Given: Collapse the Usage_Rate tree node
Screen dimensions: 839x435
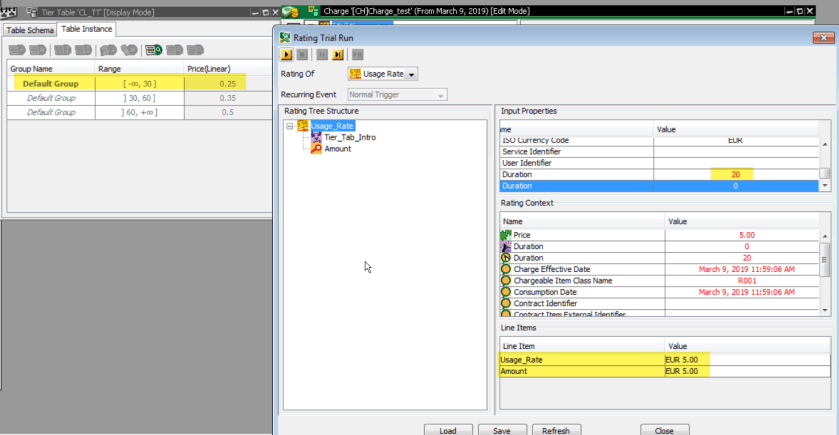Looking at the screenshot, I should [x=289, y=126].
